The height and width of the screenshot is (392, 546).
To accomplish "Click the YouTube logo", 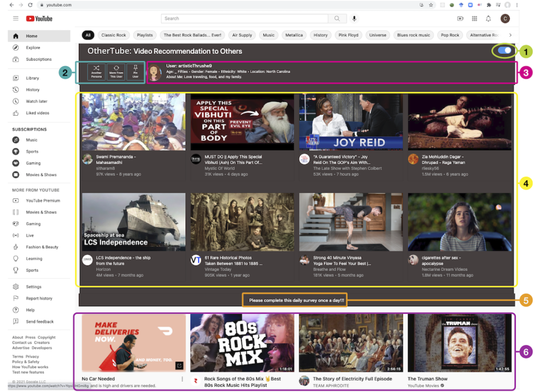I will 39,19.
